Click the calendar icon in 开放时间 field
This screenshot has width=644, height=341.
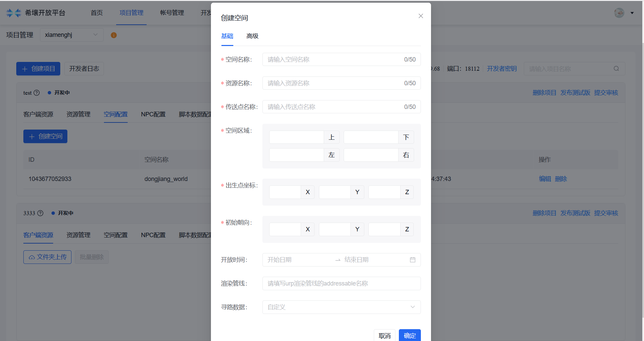coord(412,260)
